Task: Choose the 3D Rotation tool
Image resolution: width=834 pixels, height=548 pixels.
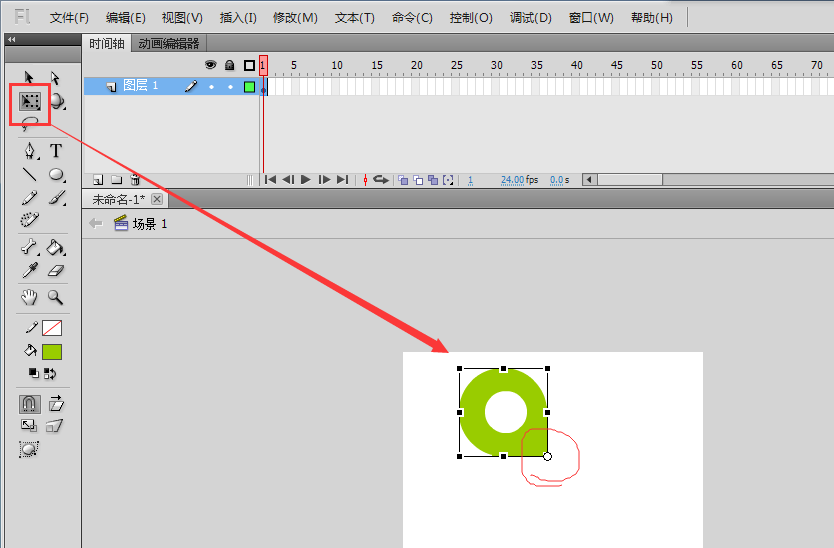Action: coord(57,101)
